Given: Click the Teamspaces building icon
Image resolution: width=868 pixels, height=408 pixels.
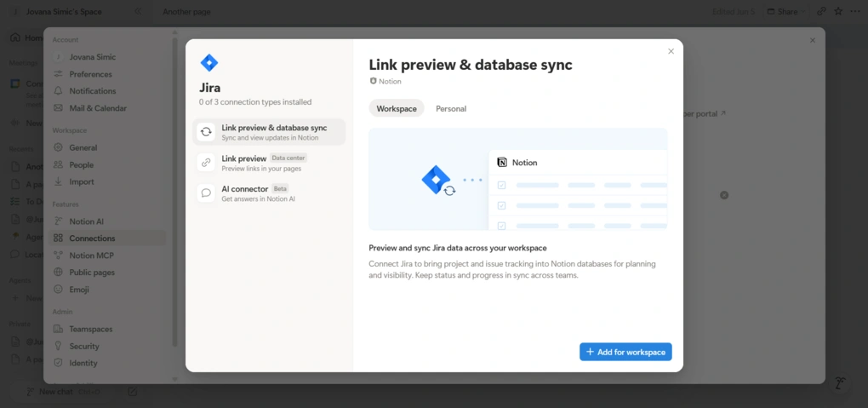Looking at the screenshot, I should (58, 329).
